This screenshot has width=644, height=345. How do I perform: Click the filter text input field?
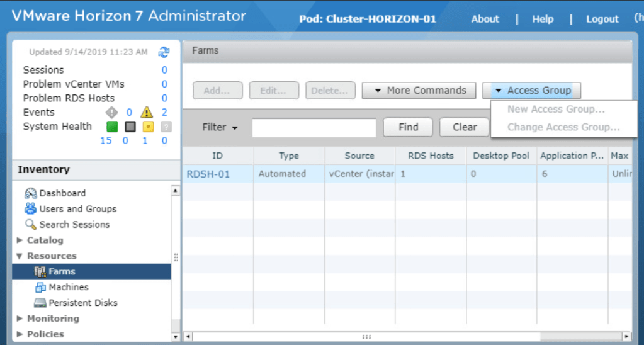coord(314,127)
